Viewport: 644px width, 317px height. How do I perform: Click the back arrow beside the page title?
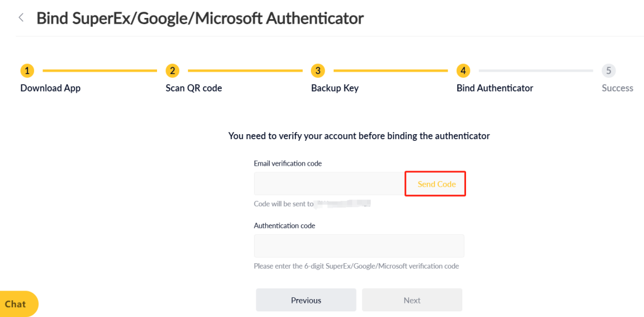click(x=21, y=18)
